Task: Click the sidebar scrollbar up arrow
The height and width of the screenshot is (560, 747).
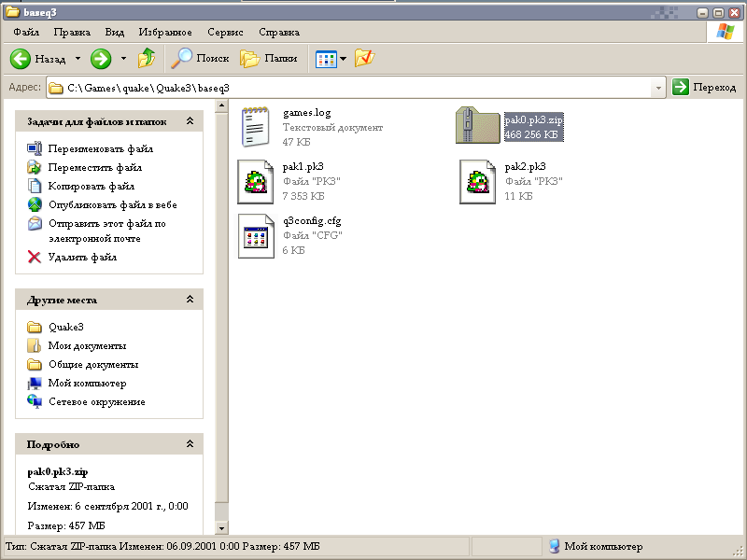Action: coord(221,105)
